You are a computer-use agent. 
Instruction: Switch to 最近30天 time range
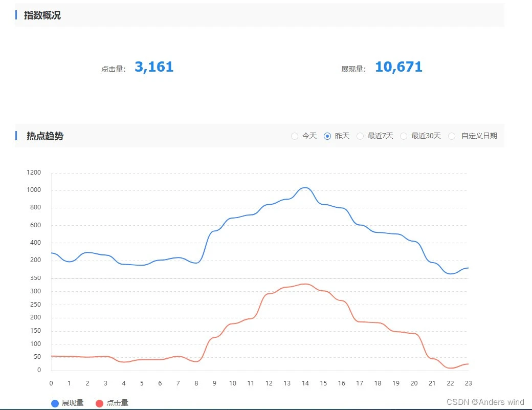[404, 136]
